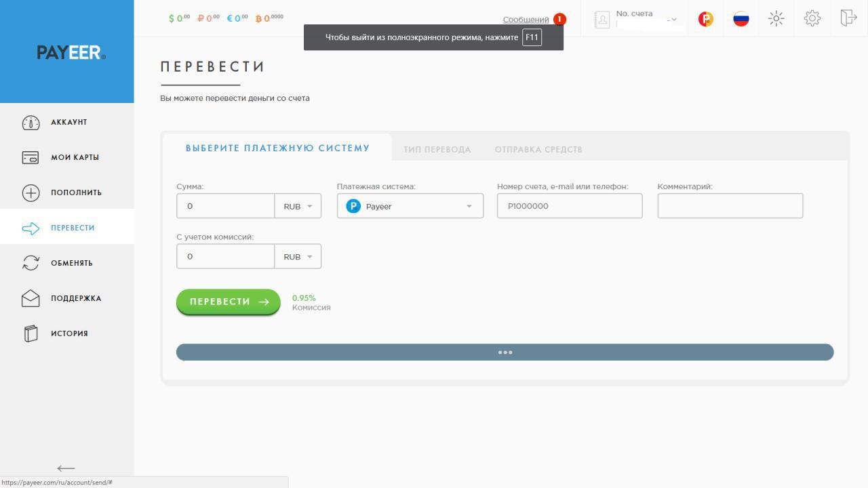Open the Сообщений messages link
Viewport: 868px width, 488px height.
(526, 20)
